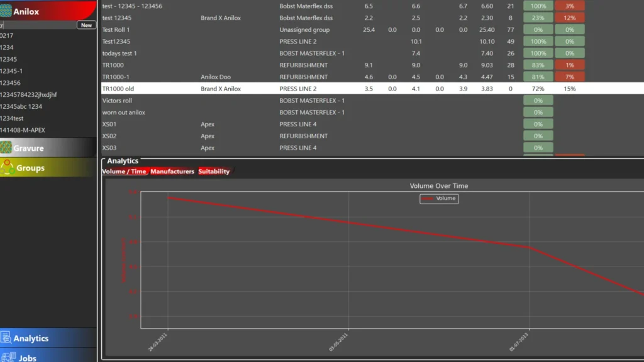This screenshot has width=644, height=362.
Task: Click the Volume legend entry in chart
Action: tap(439, 199)
